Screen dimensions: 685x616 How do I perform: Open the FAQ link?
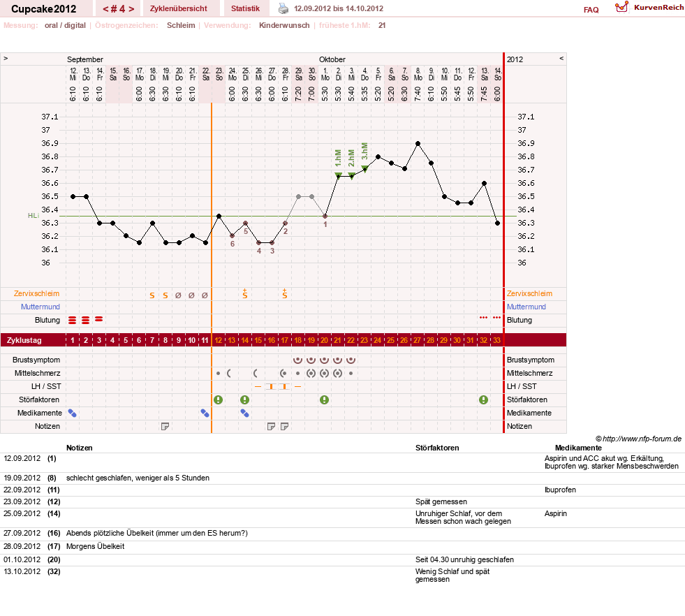pyautogui.click(x=591, y=10)
